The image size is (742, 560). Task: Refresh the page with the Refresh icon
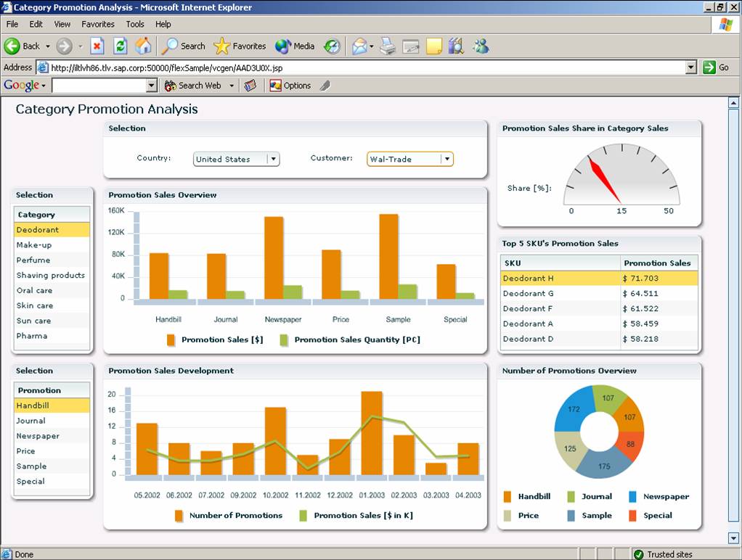(x=121, y=46)
